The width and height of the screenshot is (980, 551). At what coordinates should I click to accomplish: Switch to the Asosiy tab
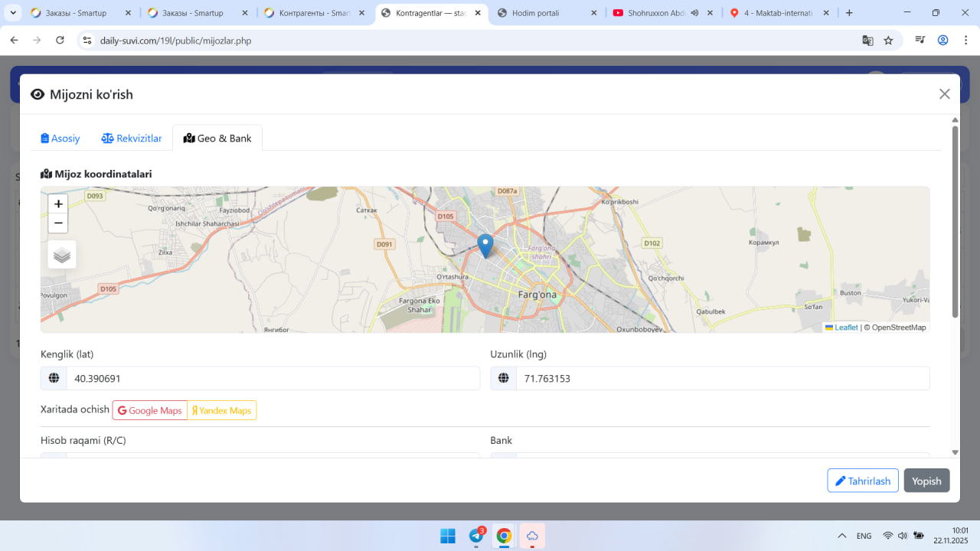coord(60,139)
